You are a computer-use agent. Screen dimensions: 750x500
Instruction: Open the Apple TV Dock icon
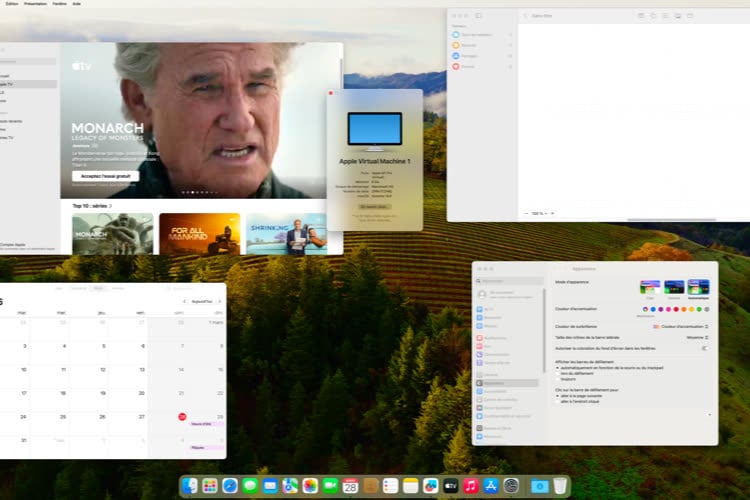(451, 486)
